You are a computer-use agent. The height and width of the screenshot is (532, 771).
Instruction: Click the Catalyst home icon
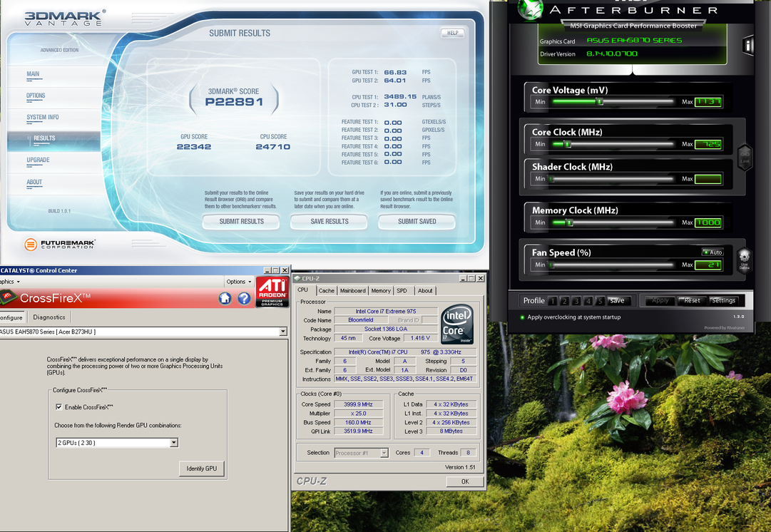pyautogui.click(x=225, y=298)
